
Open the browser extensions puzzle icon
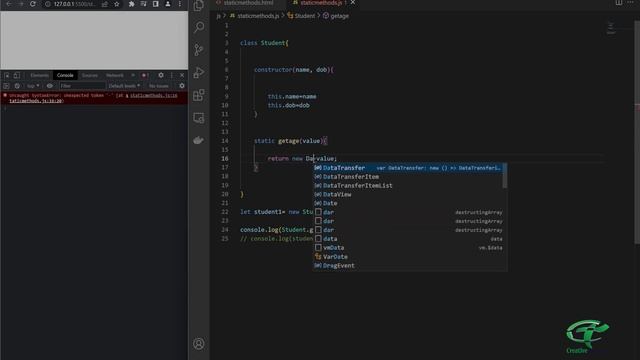tap(131, 4)
